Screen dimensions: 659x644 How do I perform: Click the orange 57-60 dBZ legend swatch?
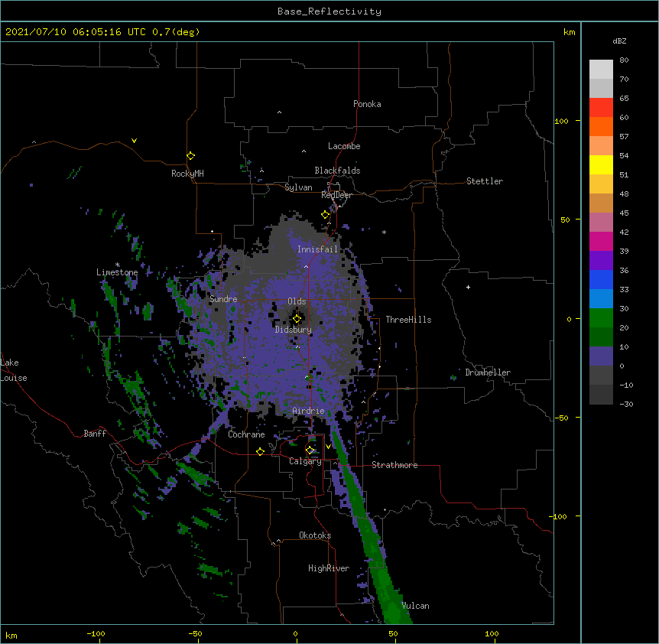pos(601,126)
